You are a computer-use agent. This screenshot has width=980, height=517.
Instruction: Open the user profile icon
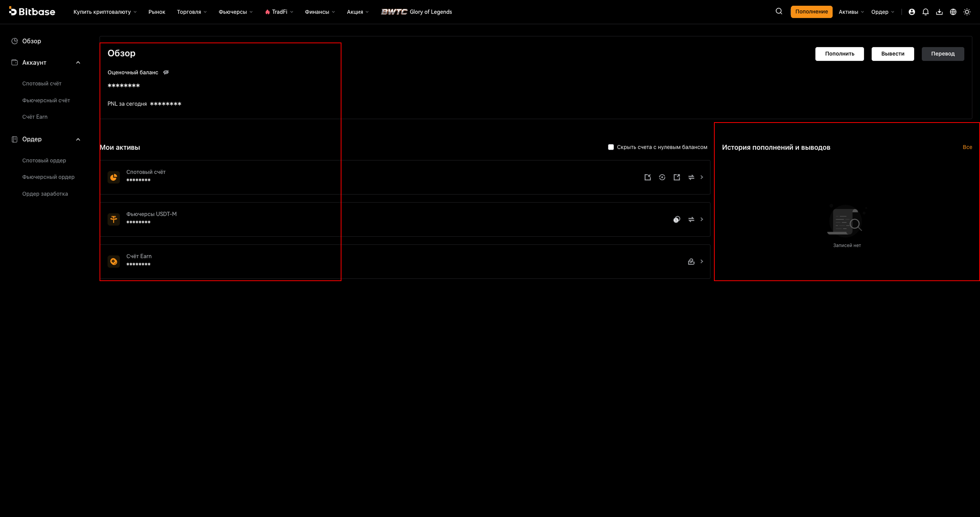pos(912,12)
